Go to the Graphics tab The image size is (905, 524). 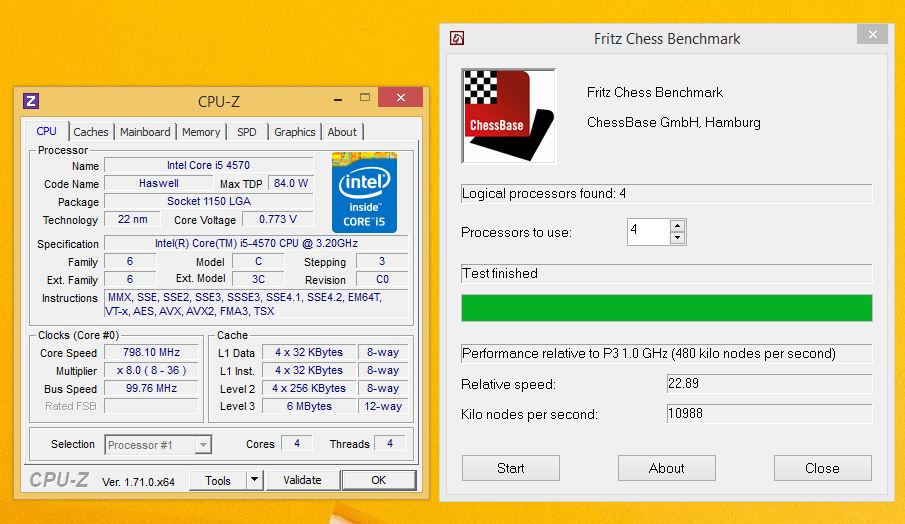294,132
